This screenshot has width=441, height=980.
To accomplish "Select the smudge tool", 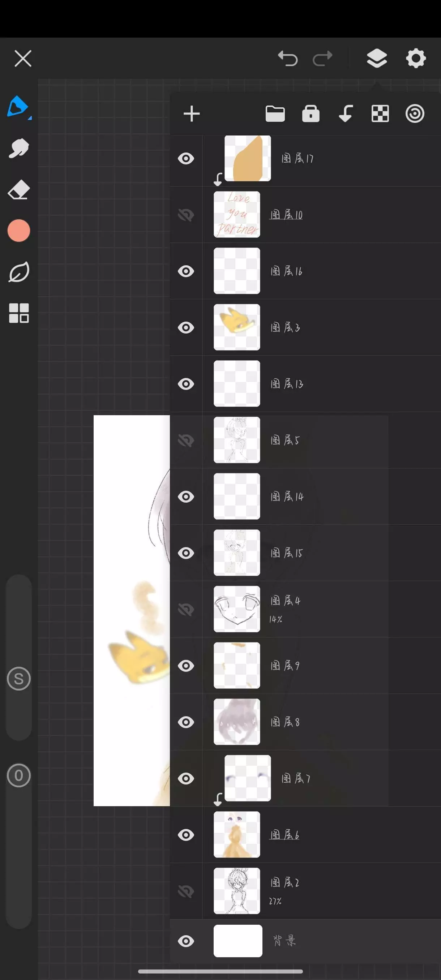I will coord(19,148).
